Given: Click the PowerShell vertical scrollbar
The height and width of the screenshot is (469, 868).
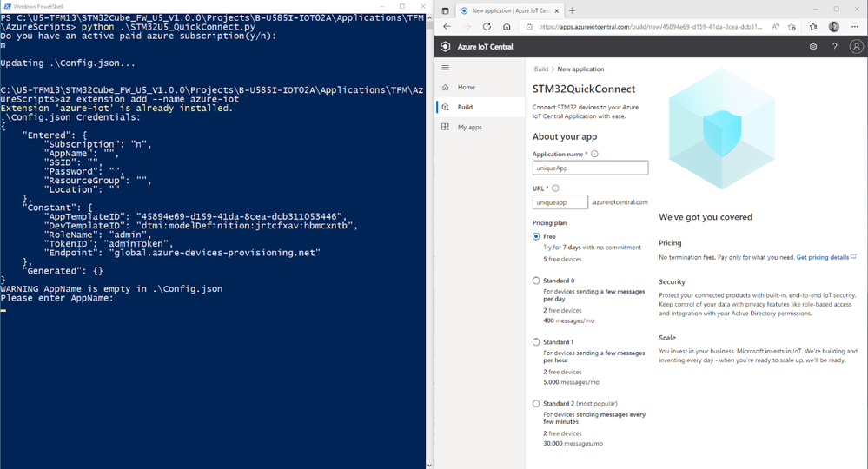Looking at the screenshot, I should [x=429, y=241].
